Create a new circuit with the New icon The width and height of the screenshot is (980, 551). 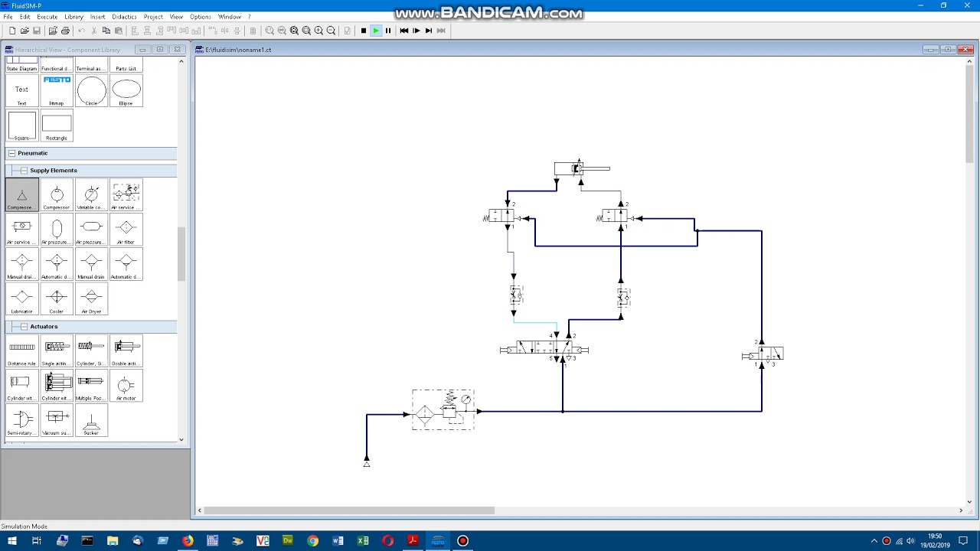click(12, 31)
